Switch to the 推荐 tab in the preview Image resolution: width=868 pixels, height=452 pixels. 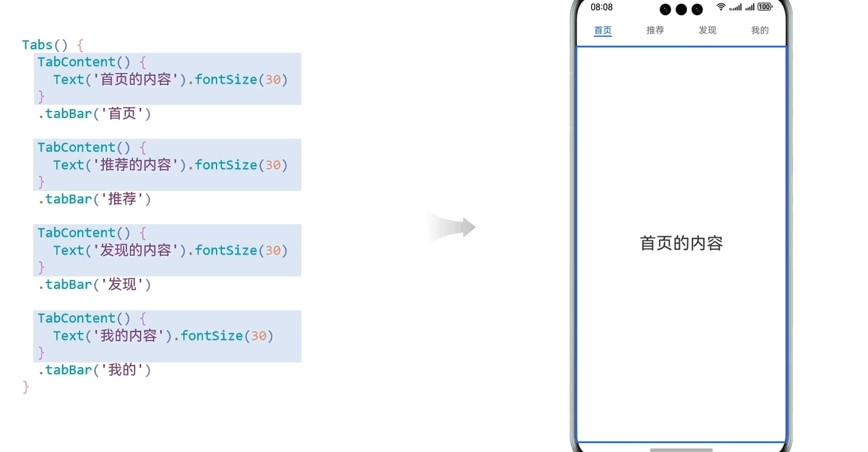[x=655, y=30]
